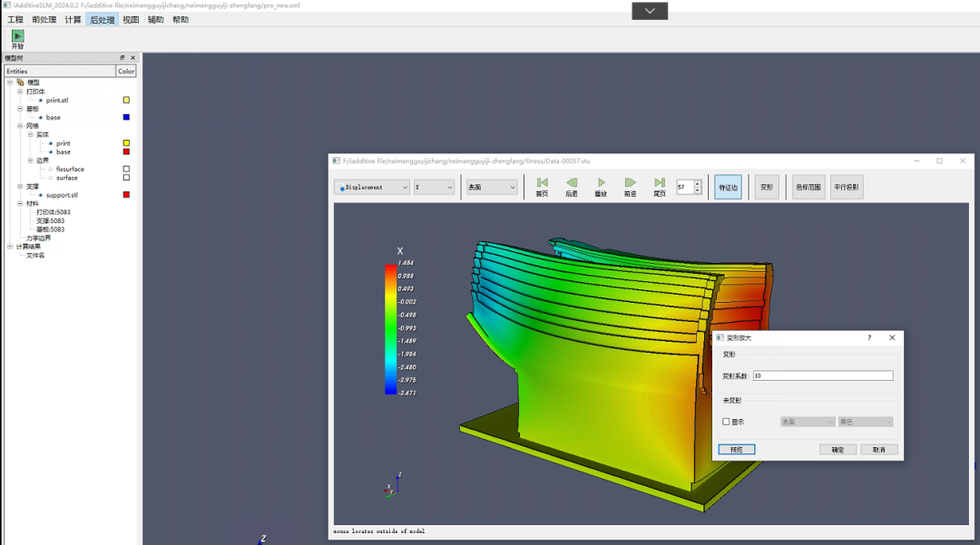The height and width of the screenshot is (545, 980).
Task: Click the white swatch for fixsurface
Action: click(126, 170)
